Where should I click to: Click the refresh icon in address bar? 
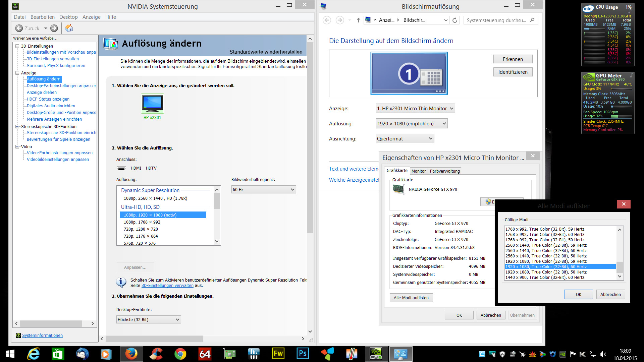455,20
